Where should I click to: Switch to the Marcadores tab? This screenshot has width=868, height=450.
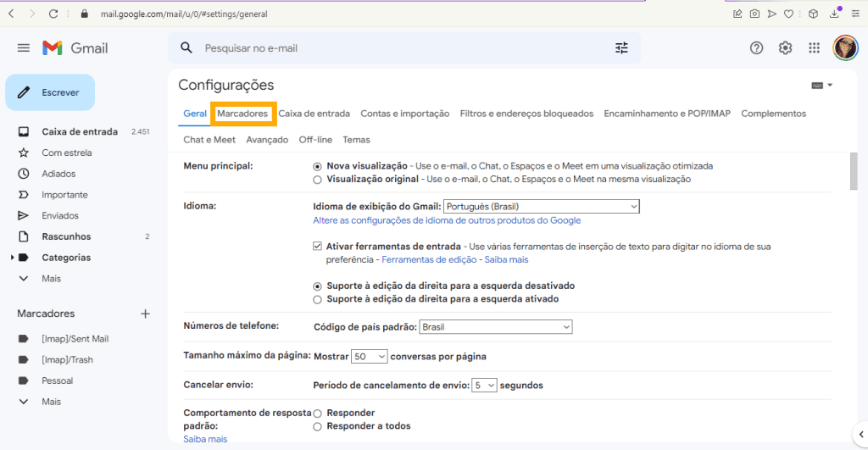tap(242, 114)
